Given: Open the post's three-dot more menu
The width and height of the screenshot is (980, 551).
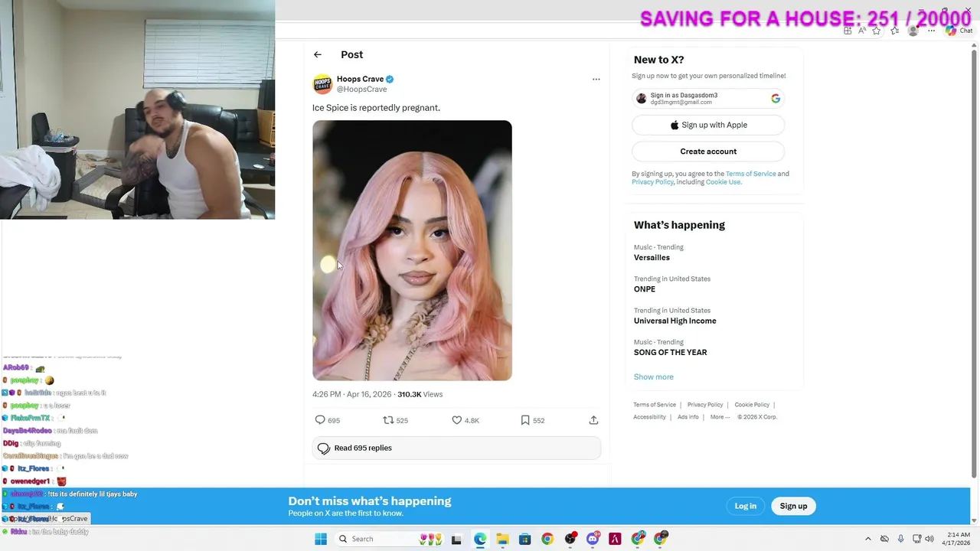Looking at the screenshot, I should click(596, 79).
